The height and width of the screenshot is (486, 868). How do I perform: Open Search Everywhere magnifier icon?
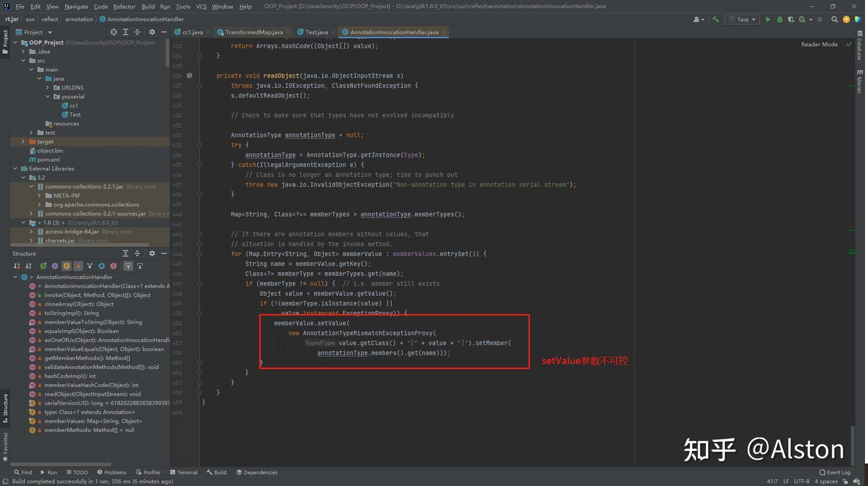(835, 19)
